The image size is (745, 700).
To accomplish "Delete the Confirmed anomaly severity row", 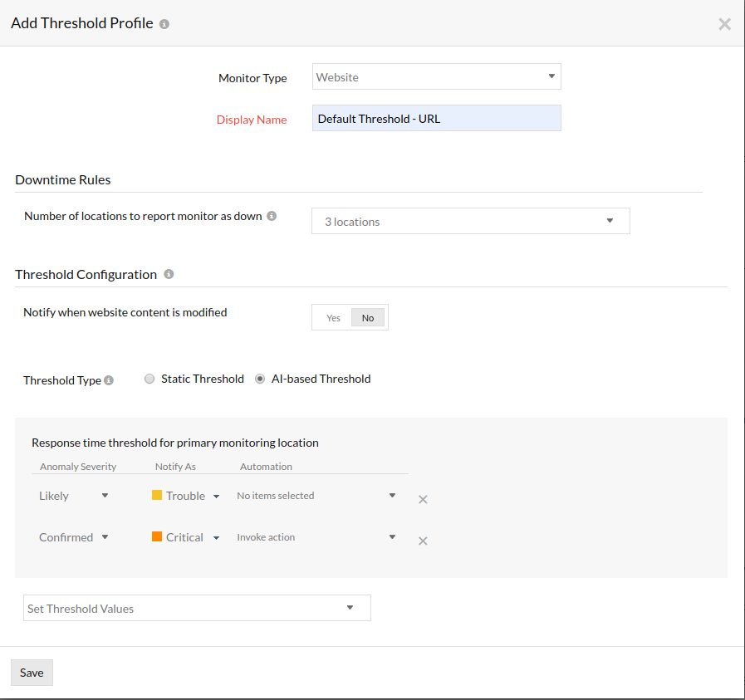I will [423, 541].
